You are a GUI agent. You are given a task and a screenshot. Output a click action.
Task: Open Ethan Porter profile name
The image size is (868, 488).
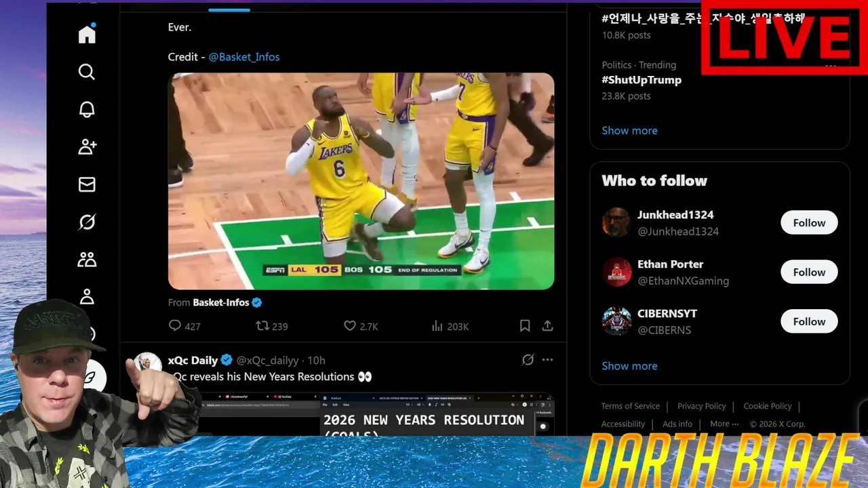[670, 264]
